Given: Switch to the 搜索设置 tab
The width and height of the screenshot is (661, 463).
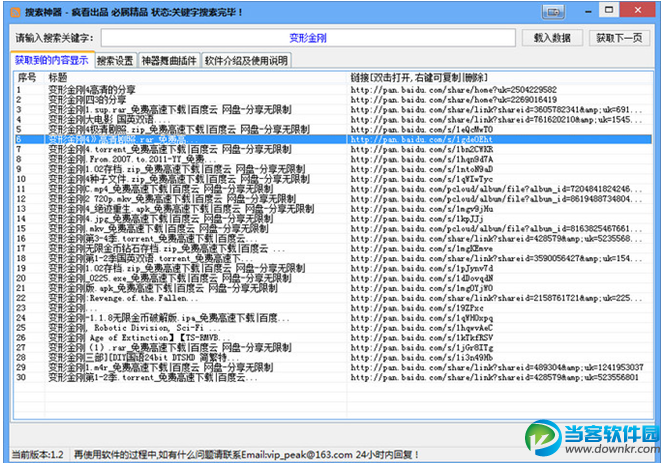Looking at the screenshot, I should pyautogui.click(x=115, y=61).
